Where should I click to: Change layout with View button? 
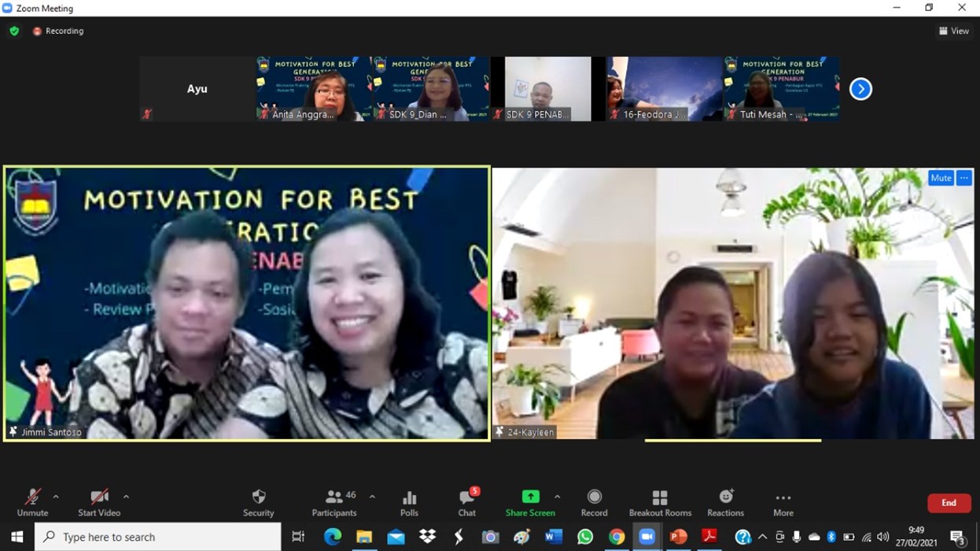(x=953, y=31)
